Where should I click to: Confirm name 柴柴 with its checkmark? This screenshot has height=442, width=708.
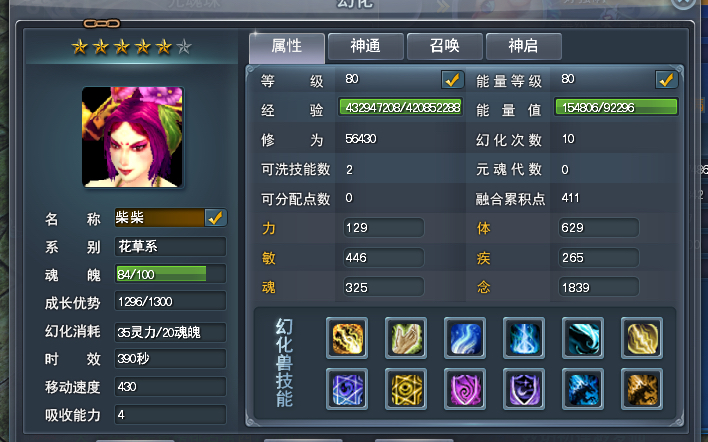click(215, 218)
